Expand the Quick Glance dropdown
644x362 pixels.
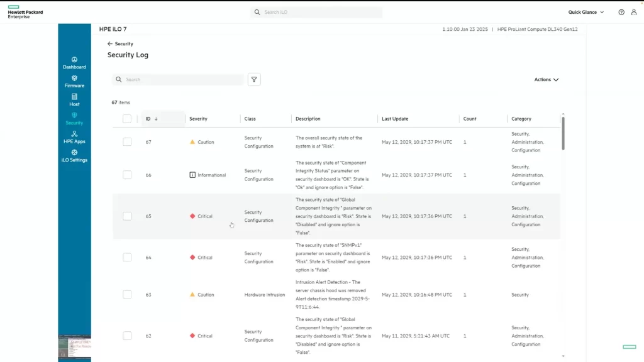[x=586, y=13]
